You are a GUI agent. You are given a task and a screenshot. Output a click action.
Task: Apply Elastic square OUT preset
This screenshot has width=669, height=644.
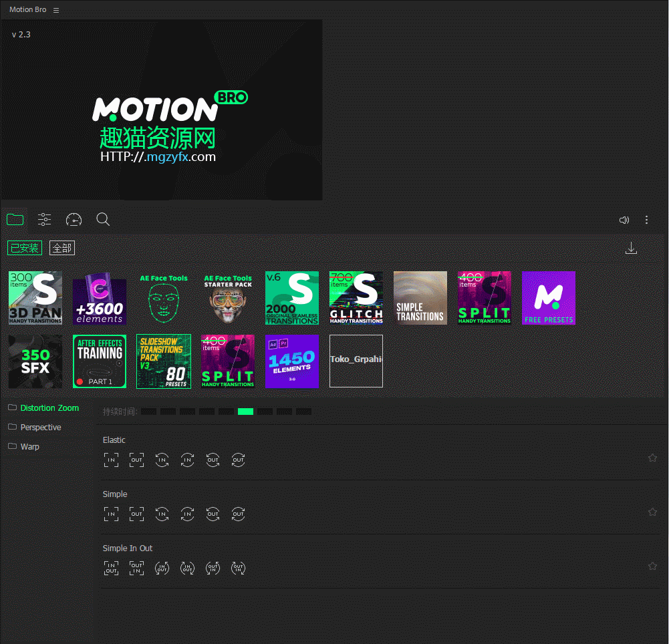click(136, 460)
